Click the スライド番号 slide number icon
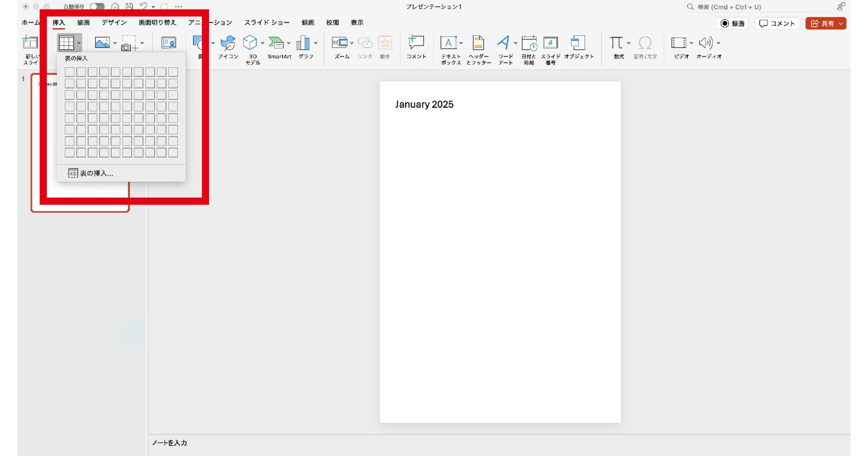Screen dimensions: 868x456 click(550, 43)
